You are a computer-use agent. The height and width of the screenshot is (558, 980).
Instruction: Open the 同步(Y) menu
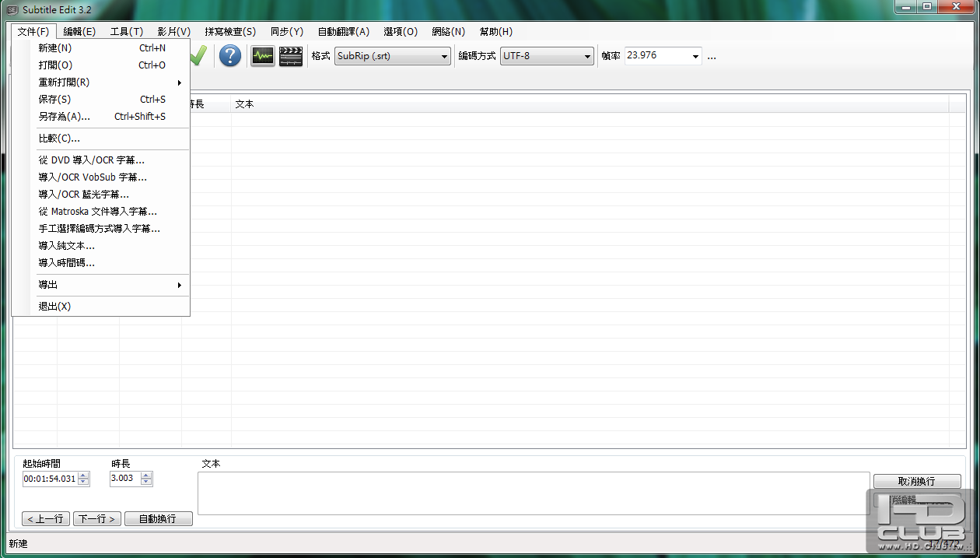point(287,32)
